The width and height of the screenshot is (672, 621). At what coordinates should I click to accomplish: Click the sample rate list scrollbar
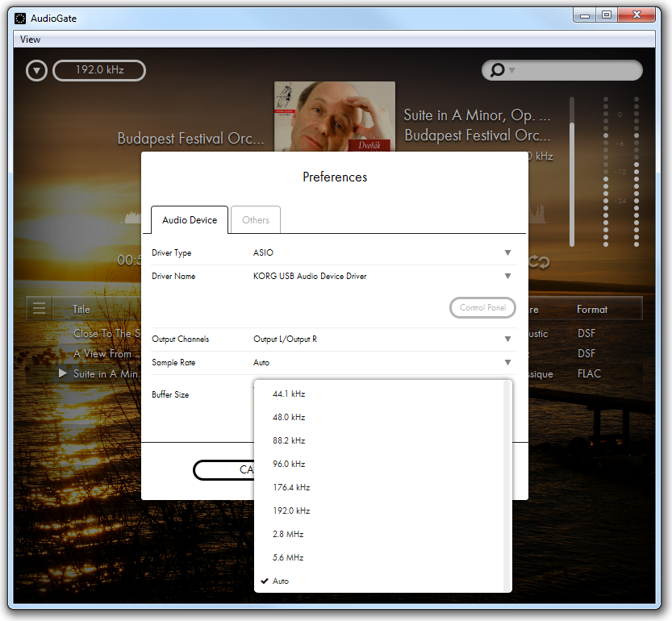tap(507, 486)
